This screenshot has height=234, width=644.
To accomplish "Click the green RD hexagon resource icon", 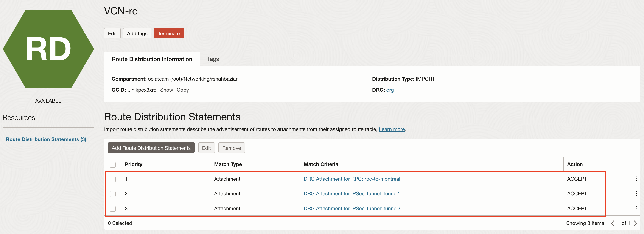I will [x=48, y=49].
